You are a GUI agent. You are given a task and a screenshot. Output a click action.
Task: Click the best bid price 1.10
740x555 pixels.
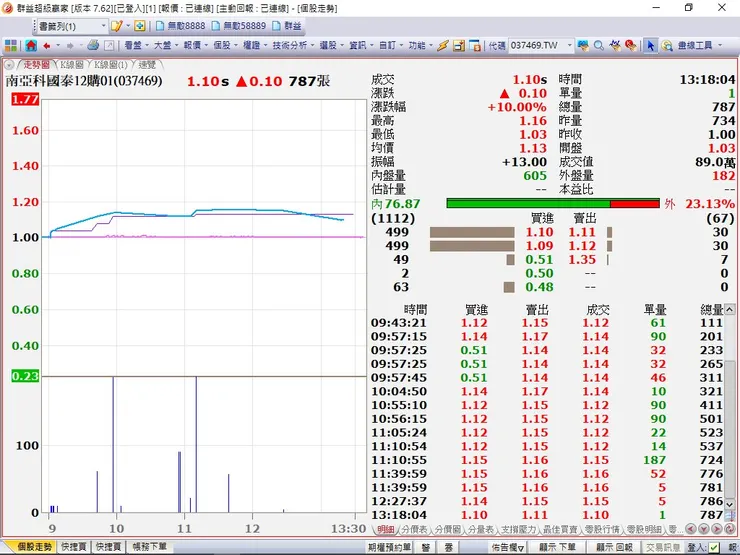[539, 232]
